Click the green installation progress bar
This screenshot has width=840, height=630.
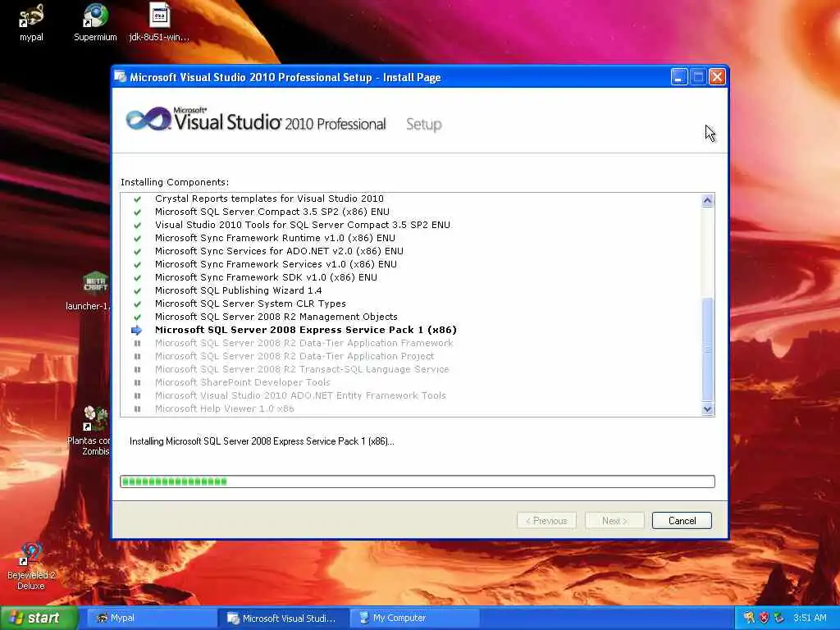point(418,482)
